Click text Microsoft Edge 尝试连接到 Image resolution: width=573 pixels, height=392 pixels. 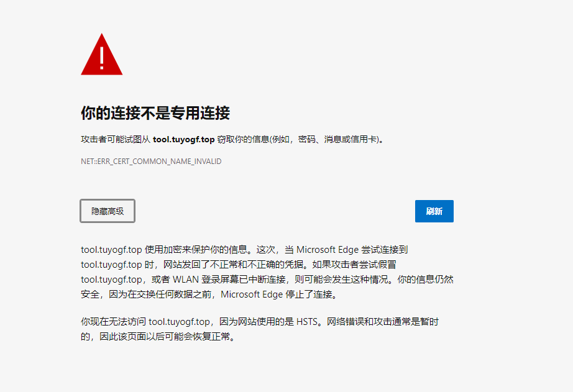[352, 250]
